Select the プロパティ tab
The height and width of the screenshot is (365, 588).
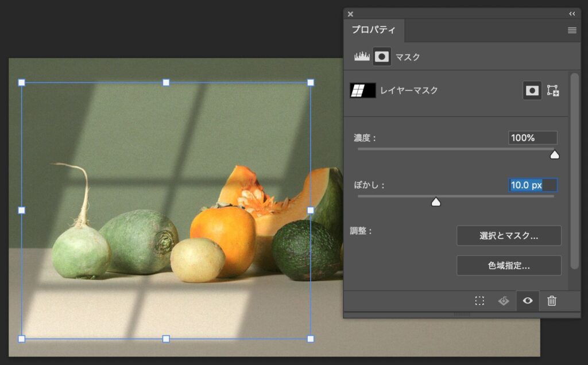(x=373, y=30)
